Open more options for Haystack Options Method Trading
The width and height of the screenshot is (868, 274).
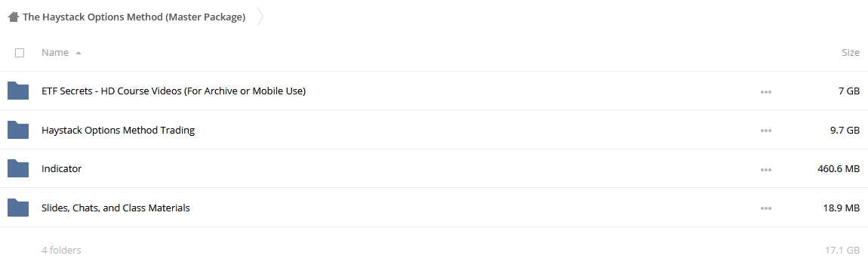(x=766, y=131)
